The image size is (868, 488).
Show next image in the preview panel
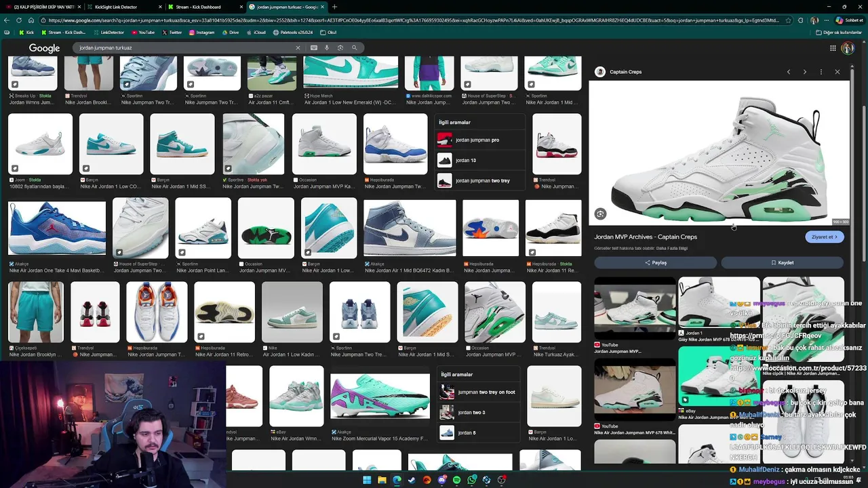point(804,72)
